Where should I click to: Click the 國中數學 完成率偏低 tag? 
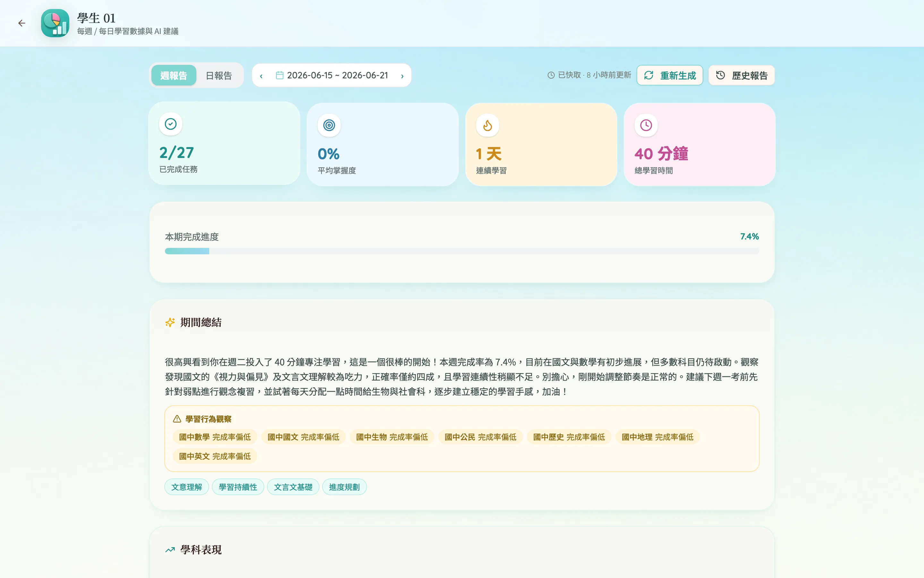(x=215, y=437)
